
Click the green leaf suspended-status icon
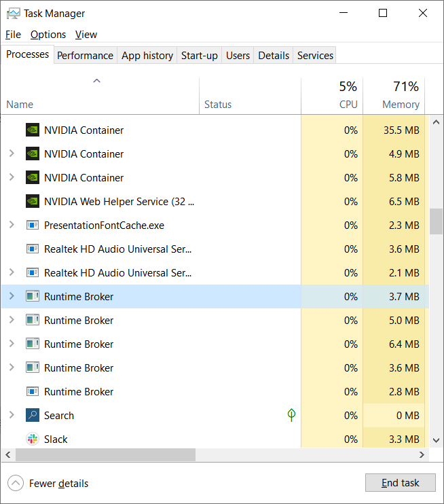pos(291,415)
